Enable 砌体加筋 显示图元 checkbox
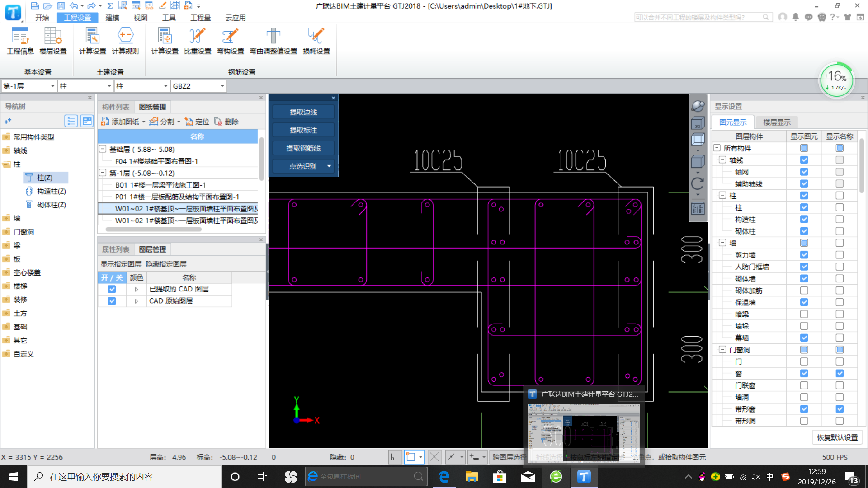868x488 pixels. click(804, 291)
